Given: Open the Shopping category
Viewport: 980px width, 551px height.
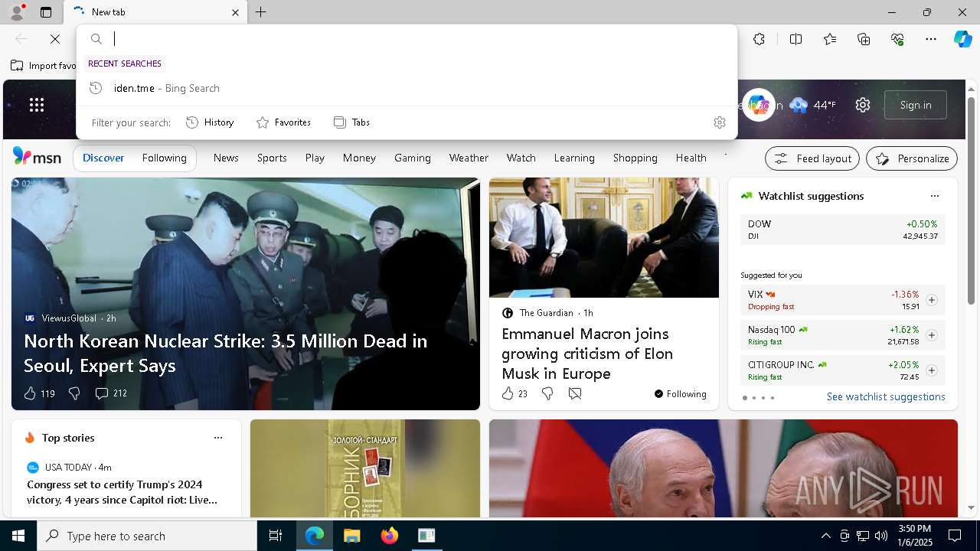Looking at the screenshot, I should [635, 158].
